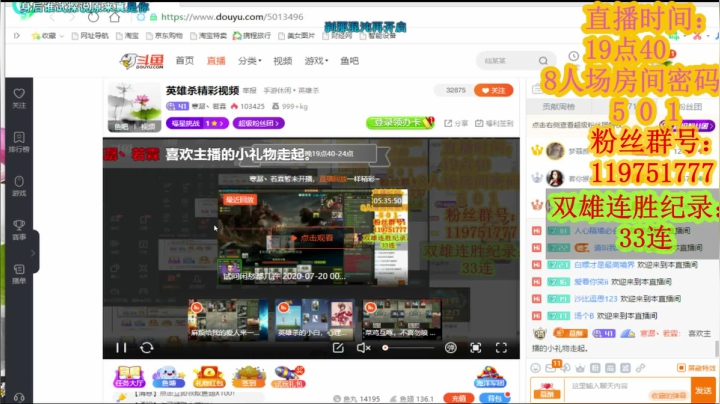Open the 背包 backpack button
Screen dimensions: 720x404
pyautogui.click(x=495, y=398)
